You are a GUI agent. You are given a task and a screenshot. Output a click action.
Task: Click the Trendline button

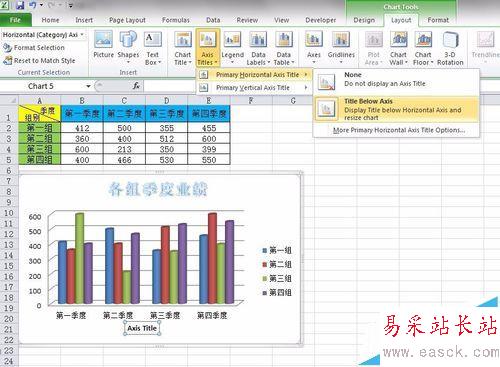click(485, 47)
